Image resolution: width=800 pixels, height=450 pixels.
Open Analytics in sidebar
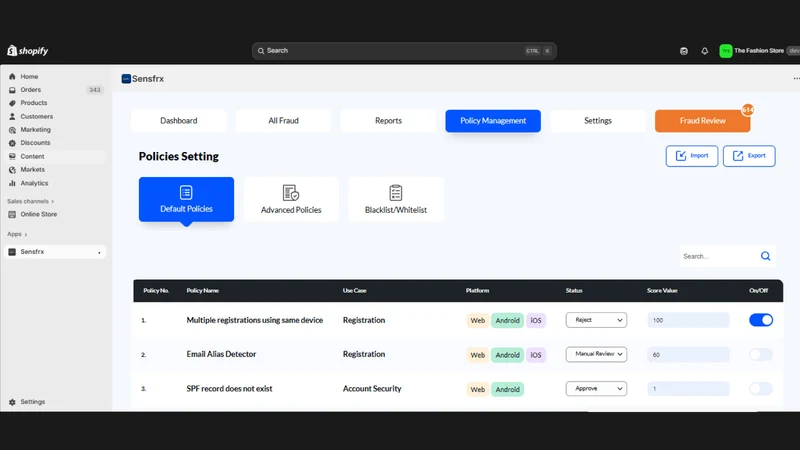click(x=34, y=183)
